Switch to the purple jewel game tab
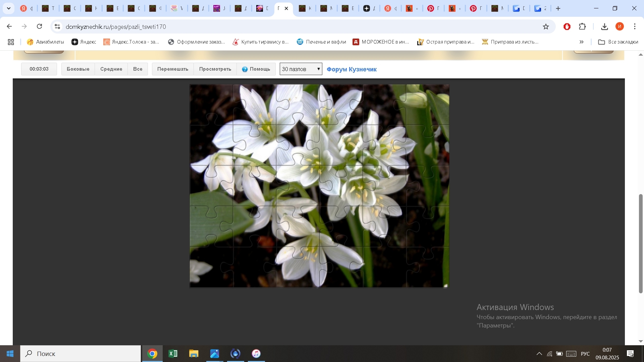This screenshot has width=644, height=362. tap(217, 8)
